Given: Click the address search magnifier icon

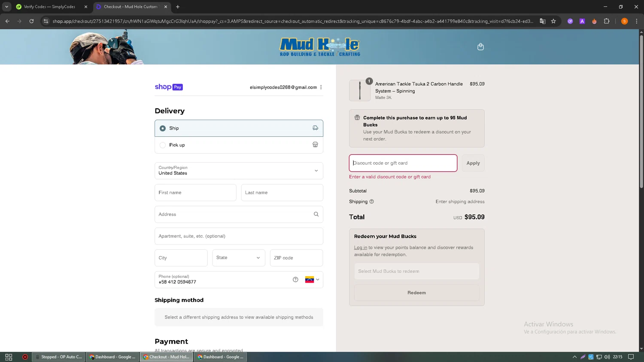Looking at the screenshot, I should [x=316, y=214].
